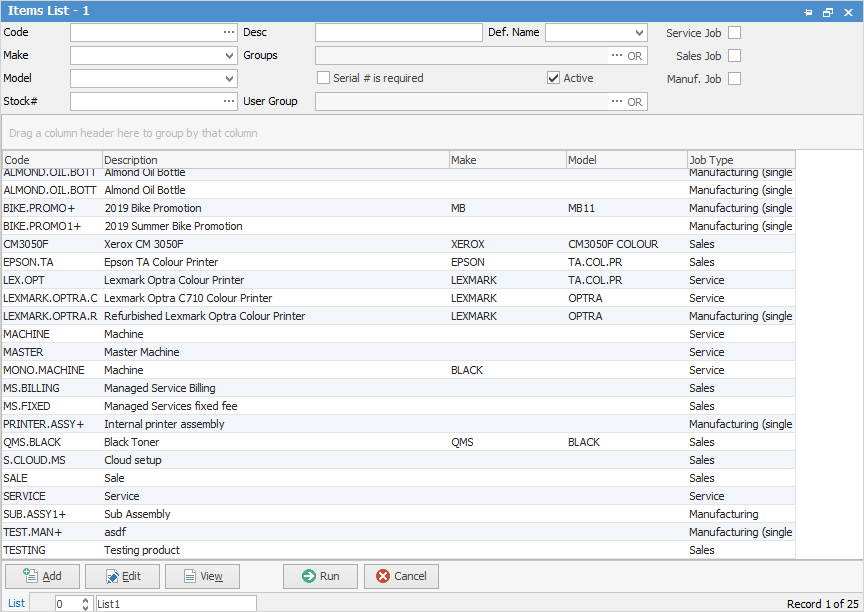Tick the Sales Job checkbox
Screen dimensions: 864x612
(734, 56)
